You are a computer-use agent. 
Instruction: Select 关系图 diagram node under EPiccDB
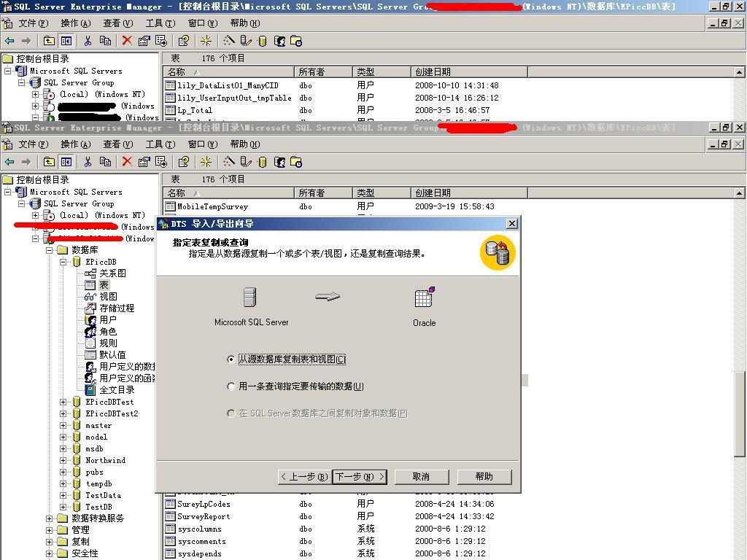(x=112, y=273)
